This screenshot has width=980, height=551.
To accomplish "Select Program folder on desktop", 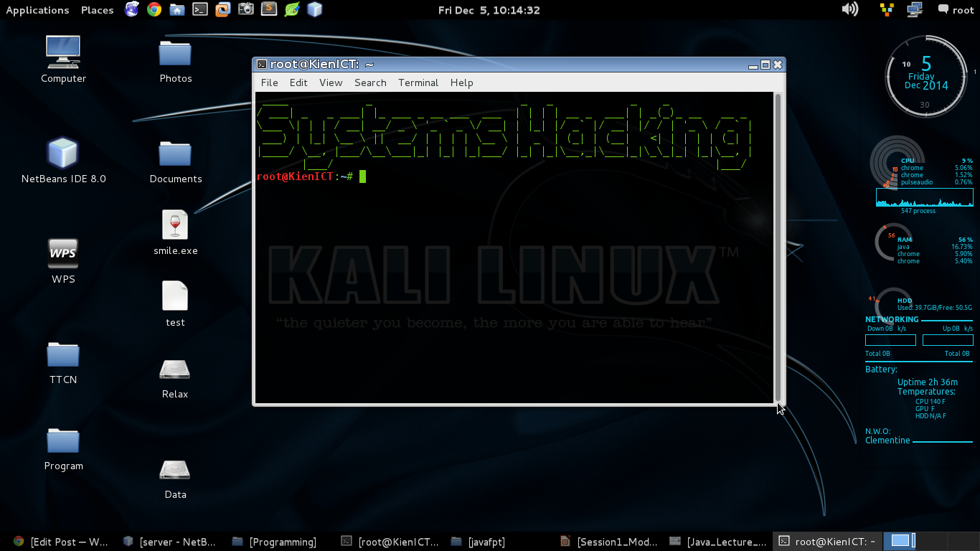I will click(x=63, y=448).
